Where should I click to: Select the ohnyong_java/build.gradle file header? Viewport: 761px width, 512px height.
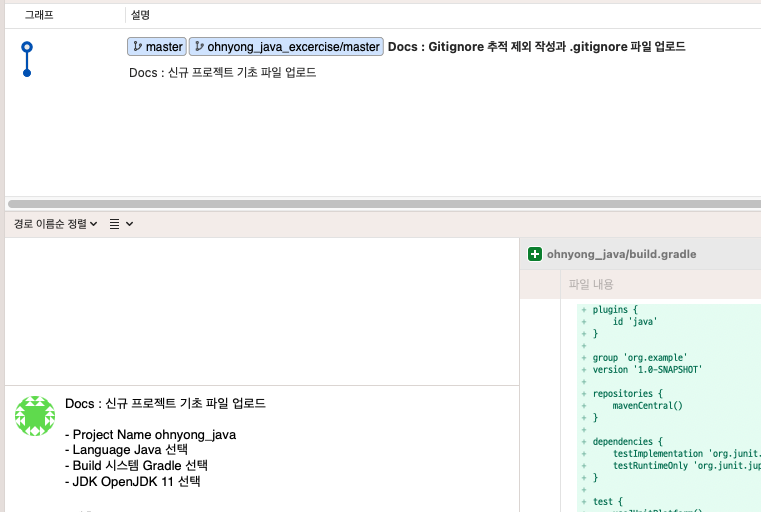click(621, 254)
